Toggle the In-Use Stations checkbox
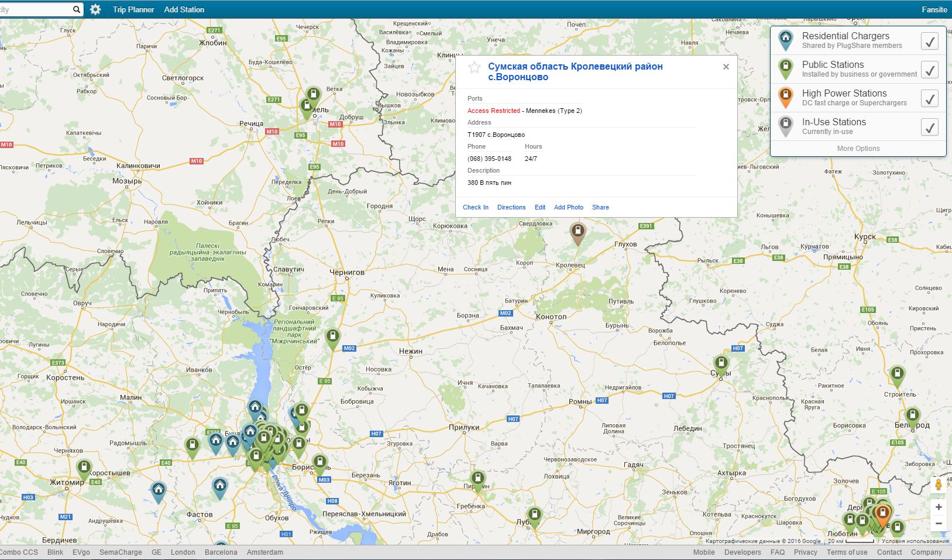This screenshot has width=952, height=560. (929, 127)
